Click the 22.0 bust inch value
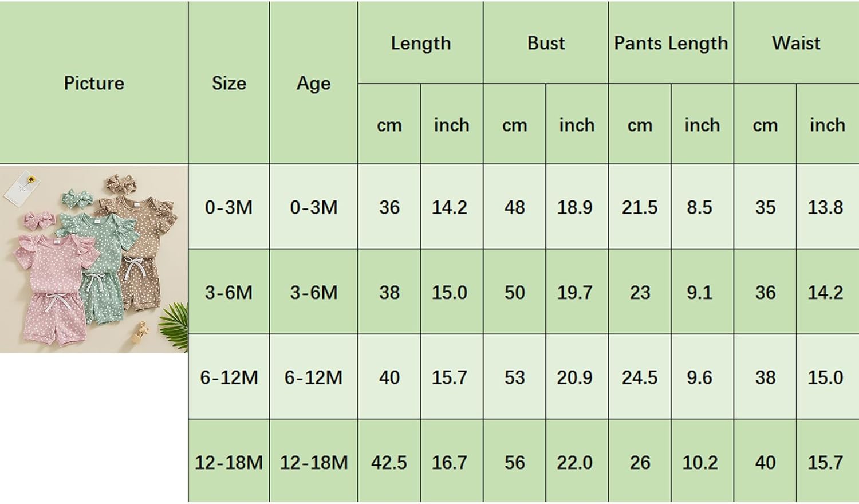The height and width of the screenshot is (504, 859). 575,462
